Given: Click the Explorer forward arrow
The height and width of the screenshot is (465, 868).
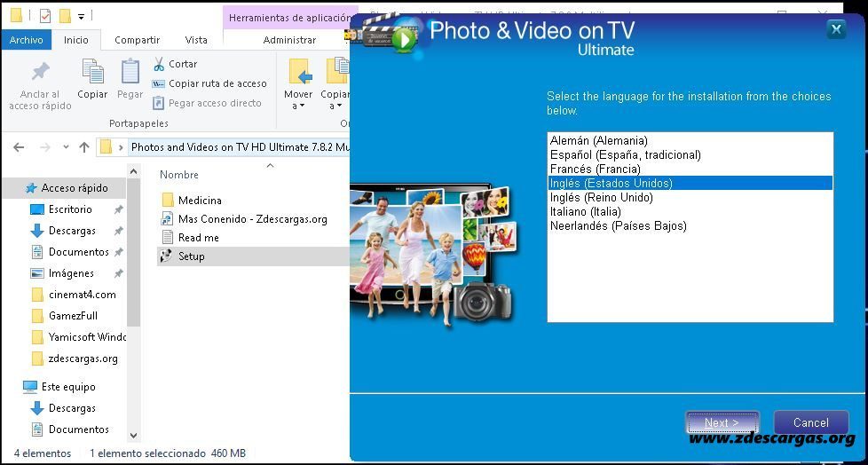Looking at the screenshot, I should (x=45, y=147).
